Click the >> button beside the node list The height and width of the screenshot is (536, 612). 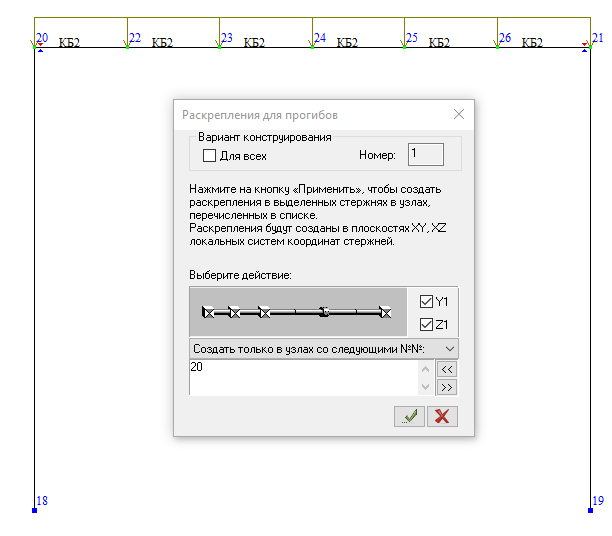point(447,387)
